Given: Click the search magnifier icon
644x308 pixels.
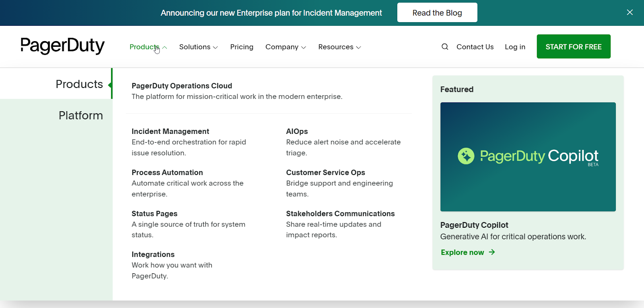Looking at the screenshot, I should pyautogui.click(x=445, y=47).
